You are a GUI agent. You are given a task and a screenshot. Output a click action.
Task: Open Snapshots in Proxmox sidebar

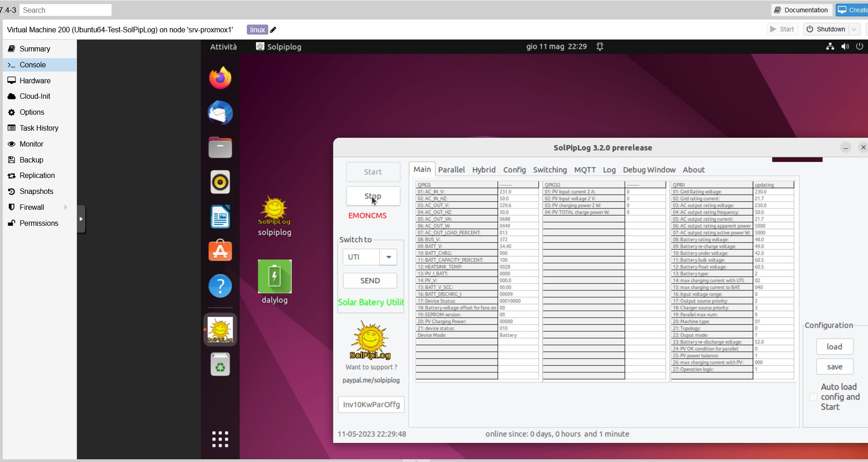click(40, 191)
